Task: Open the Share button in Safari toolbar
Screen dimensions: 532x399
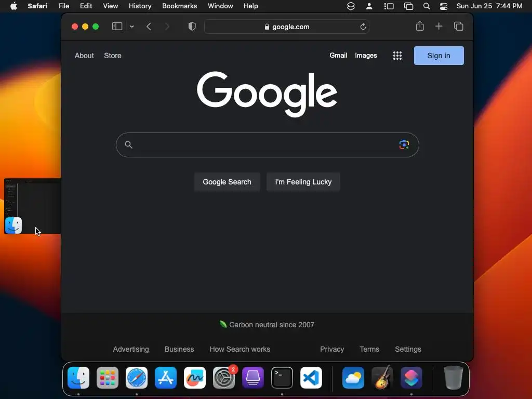Action: tap(420, 26)
